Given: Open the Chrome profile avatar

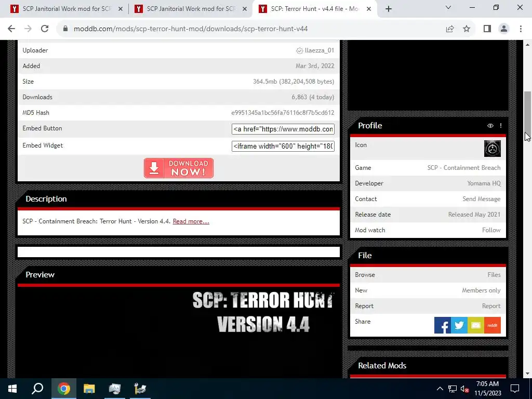Looking at the screenshot, I should (x=504, y=29).
